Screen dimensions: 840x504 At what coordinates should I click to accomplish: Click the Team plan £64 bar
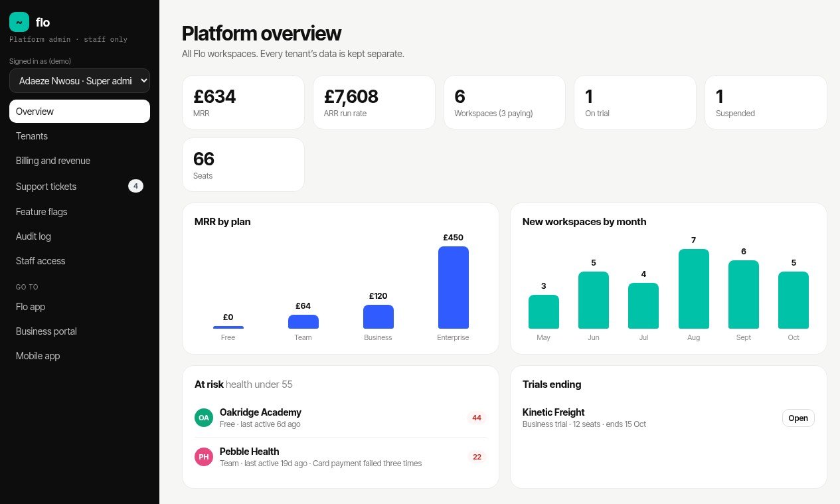tap(303, 322)
